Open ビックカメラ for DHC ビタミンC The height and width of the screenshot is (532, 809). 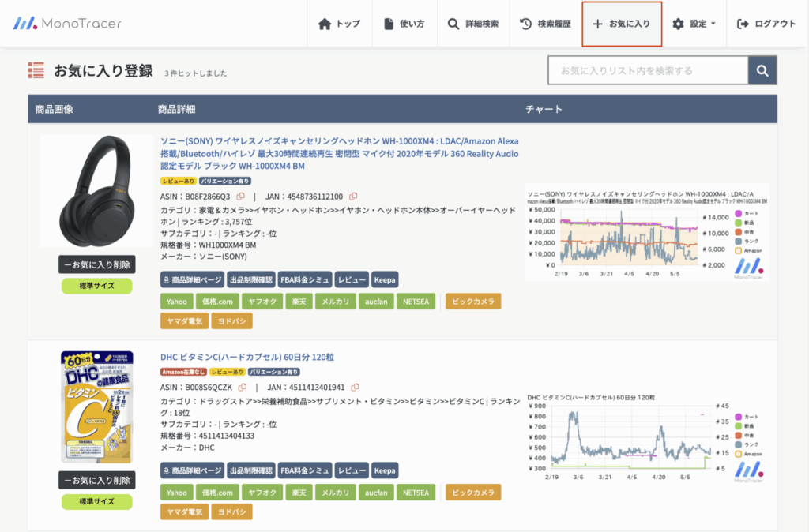473,493
